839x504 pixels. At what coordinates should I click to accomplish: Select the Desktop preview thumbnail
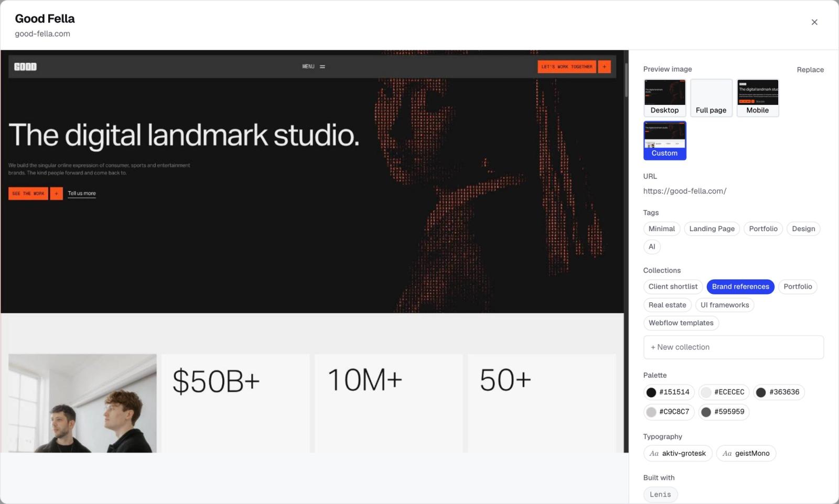664,98
